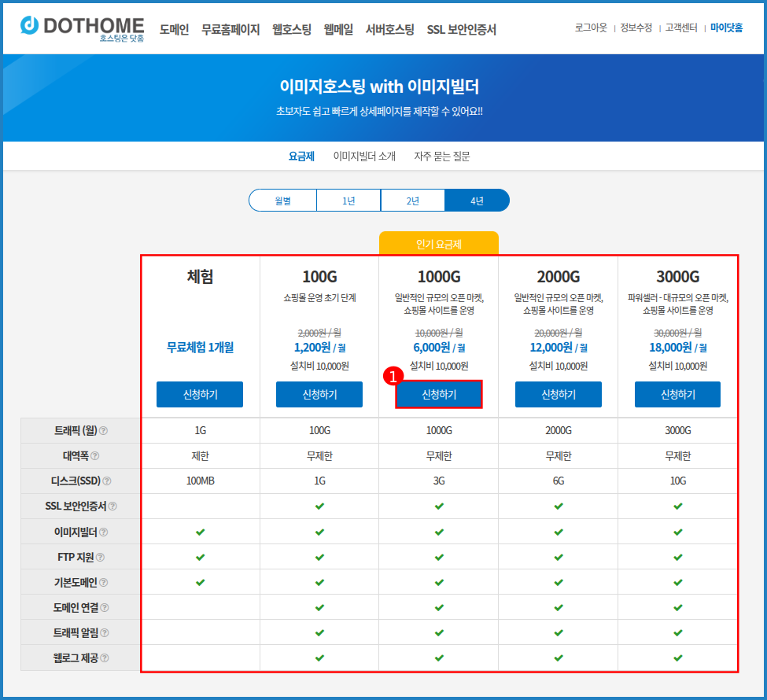Click help icon next to 이미지빌더

pyautogui.click(x=103, y=532)
